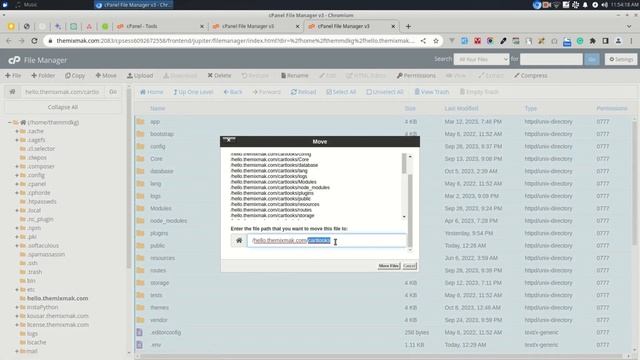Image resolution: width=640 pixels, height=360 pixels.
Task: Select hello.themixmak.com in folder tree
Action: click(x=58, y=298)
